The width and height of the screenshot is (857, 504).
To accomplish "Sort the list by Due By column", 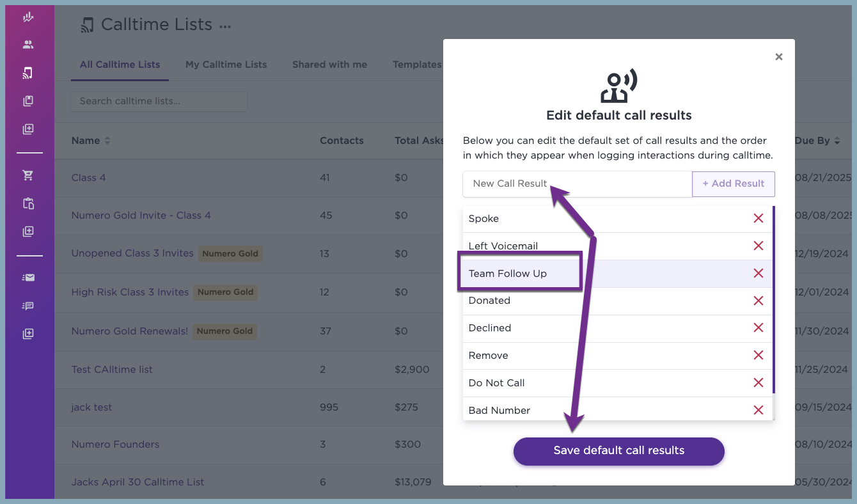I will (817, 140).
